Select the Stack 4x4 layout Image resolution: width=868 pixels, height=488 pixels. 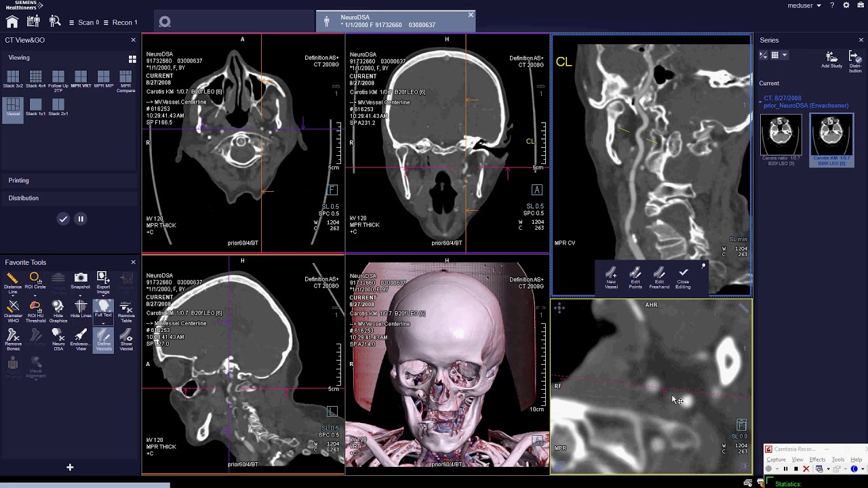tap(35, 80)
